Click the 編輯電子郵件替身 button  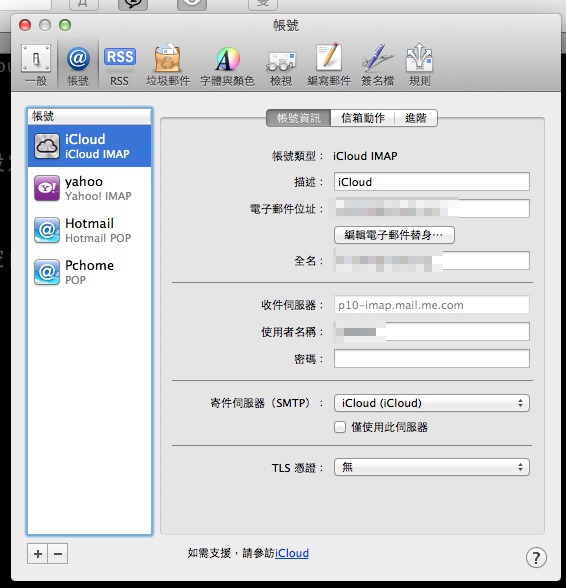[394, 235]
